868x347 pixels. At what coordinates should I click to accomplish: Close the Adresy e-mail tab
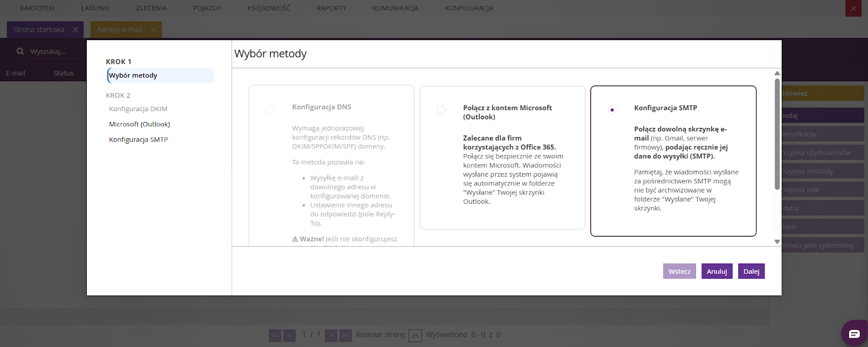click(x=154, y=30)
